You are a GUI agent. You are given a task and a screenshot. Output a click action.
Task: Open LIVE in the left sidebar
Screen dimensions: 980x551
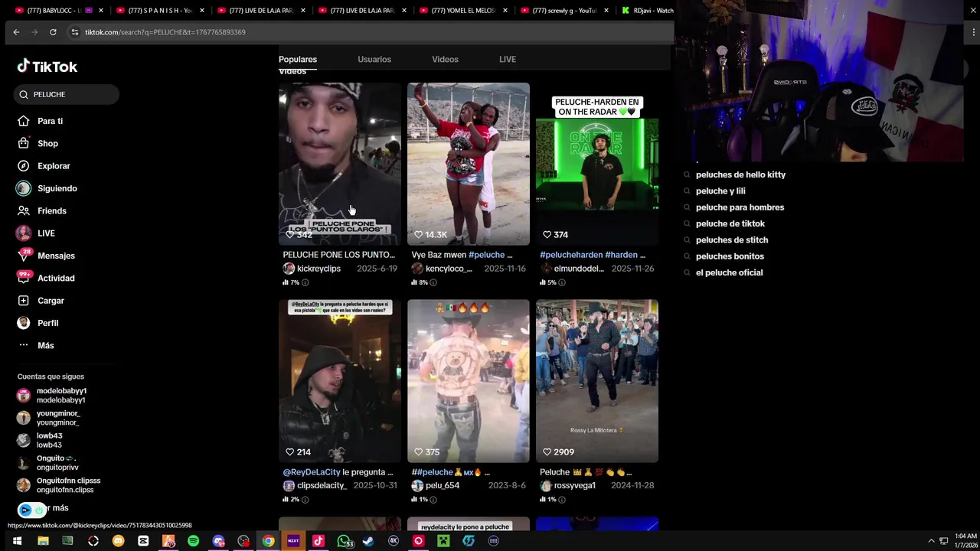click(46, 233)
